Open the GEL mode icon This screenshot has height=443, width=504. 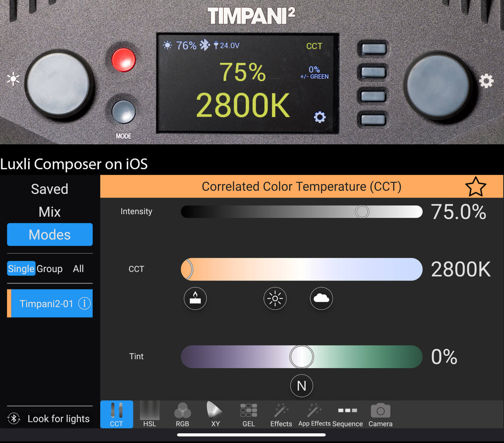tap(249, 415)
